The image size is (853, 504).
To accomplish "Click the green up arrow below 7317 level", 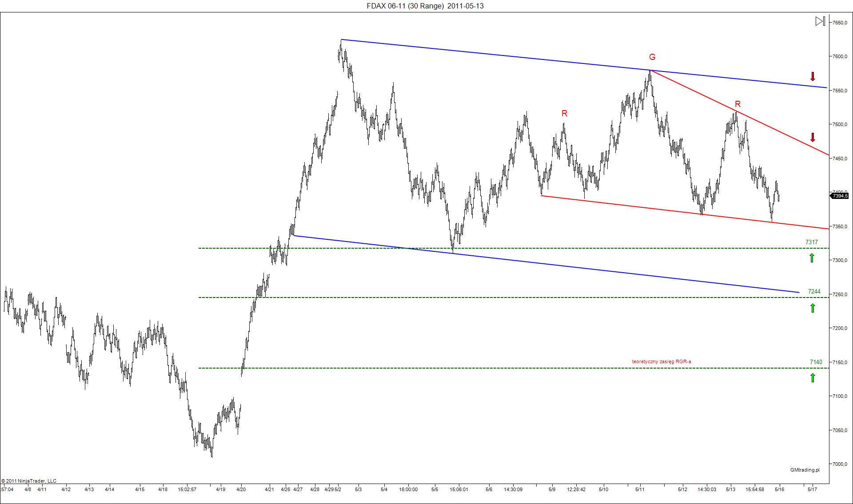I will coord(812,258).
